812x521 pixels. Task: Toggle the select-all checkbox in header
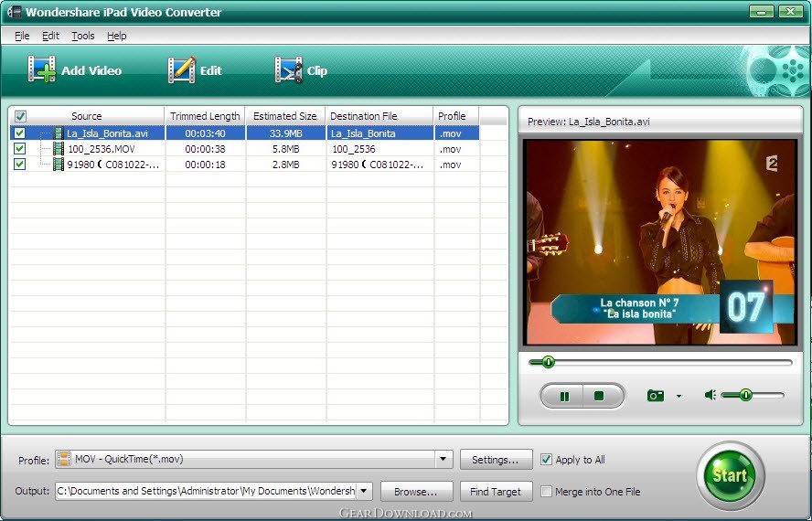pyautogui.click(x=20, y=116)
